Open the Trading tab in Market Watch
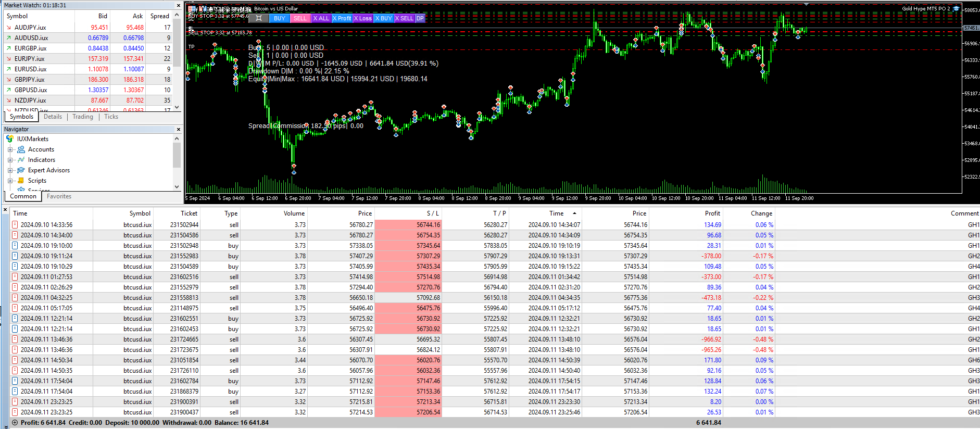 pos(83,117)
